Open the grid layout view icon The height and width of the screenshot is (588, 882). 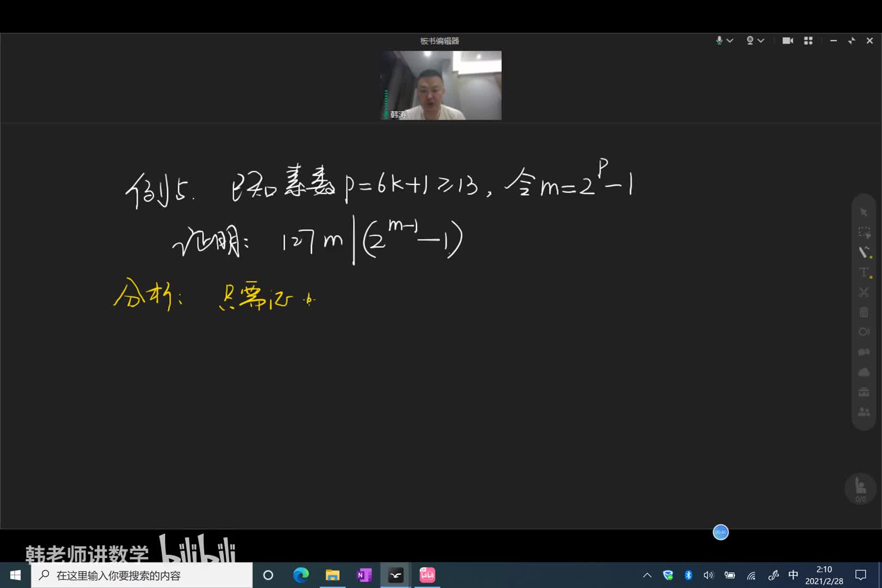(x=808, y=41)
